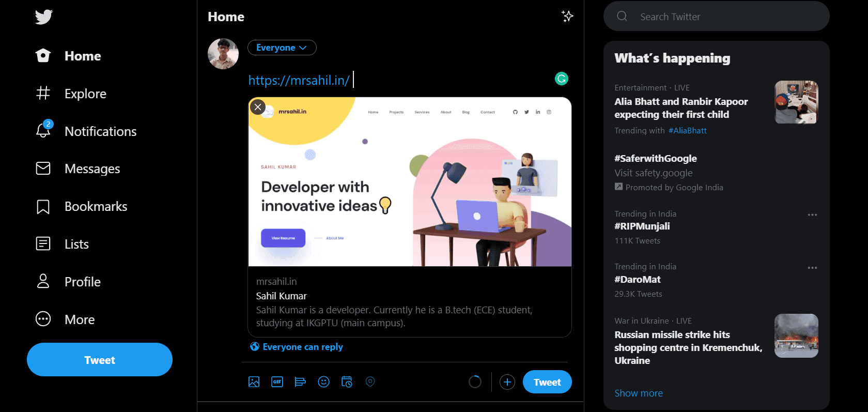868x412 pixels.
Task: Open the #AliaBhatt hashtag link
Action: click(x=687, y=130)
